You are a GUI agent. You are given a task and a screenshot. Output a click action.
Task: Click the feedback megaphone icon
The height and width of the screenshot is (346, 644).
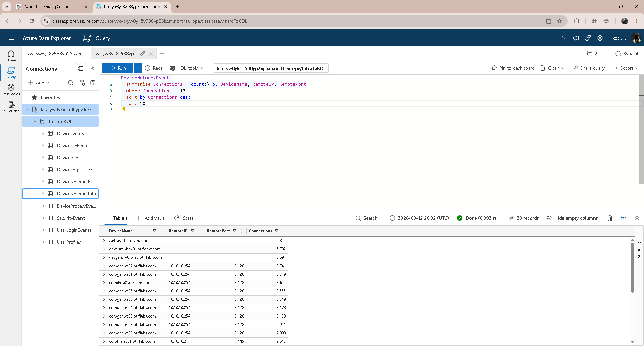576,38
